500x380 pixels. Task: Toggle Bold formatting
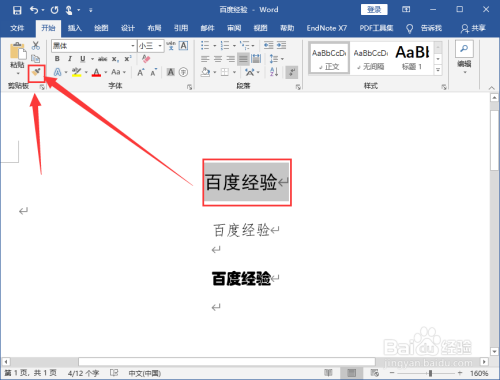57,59
